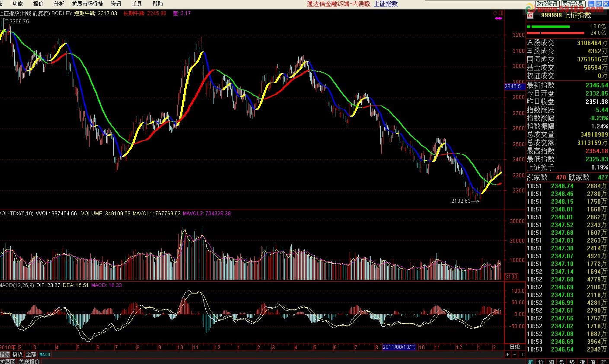Select the MACD indicator tab
The height and width of the screenshot is (364, 609).
[45, 354]
